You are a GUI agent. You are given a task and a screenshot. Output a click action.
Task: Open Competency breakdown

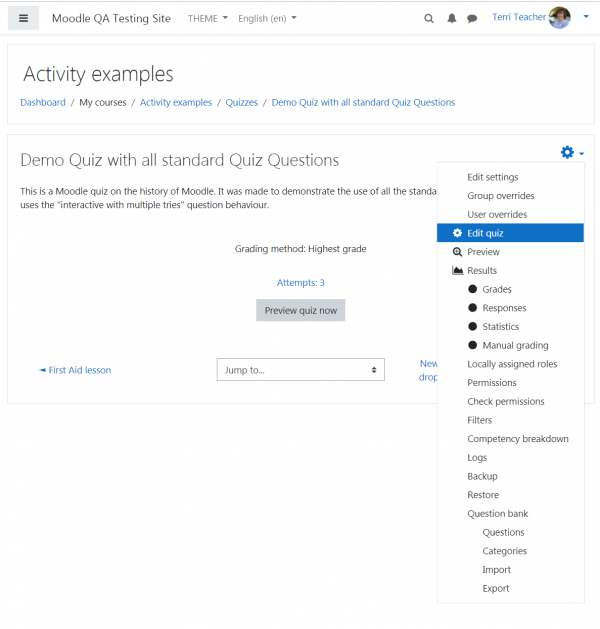tap(518, 439)
